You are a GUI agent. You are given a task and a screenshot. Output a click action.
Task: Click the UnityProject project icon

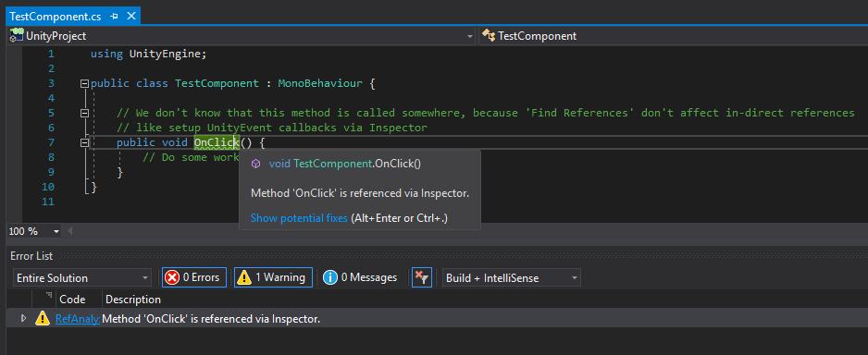click(x=16, y=36)
